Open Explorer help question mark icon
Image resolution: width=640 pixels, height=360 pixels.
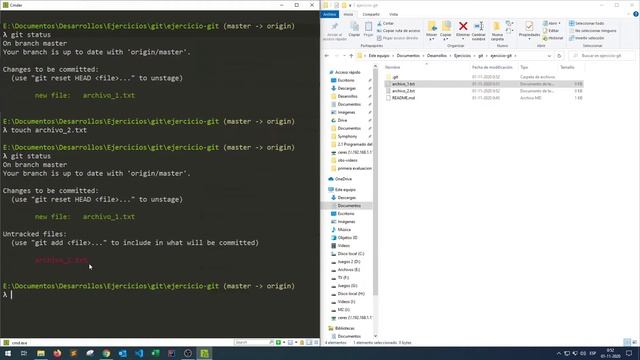[x=636, y=14]
